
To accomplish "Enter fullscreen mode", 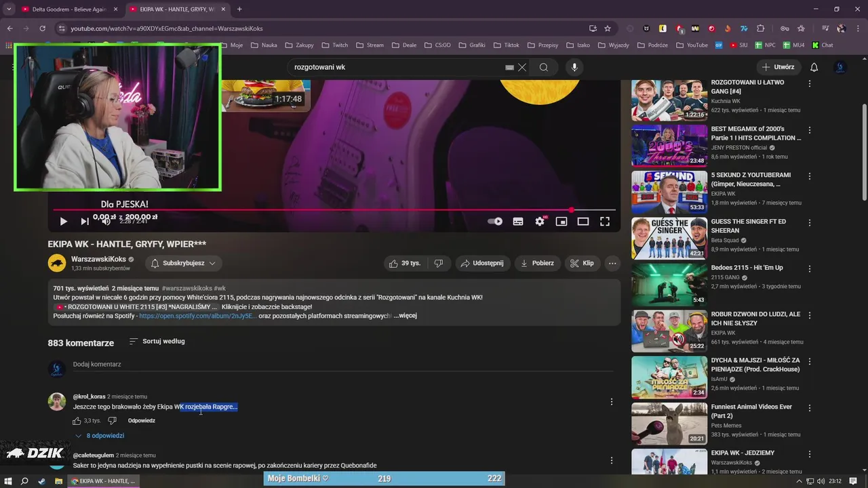I will (x=605, y=221).
